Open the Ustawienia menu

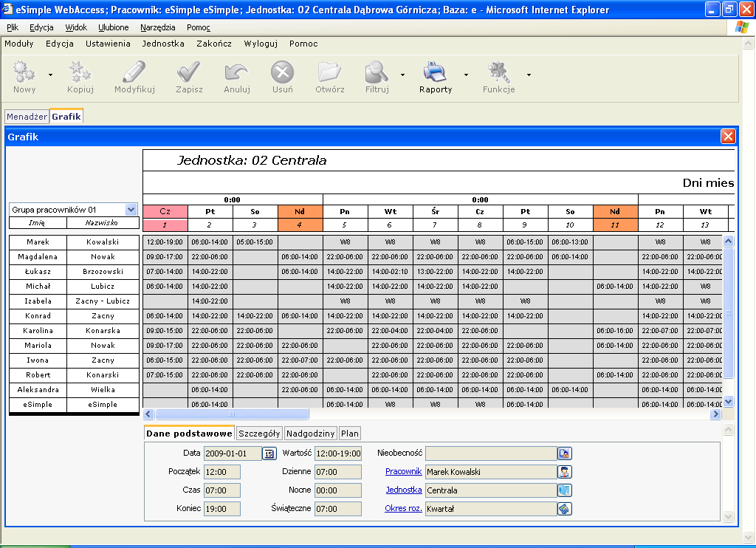[108, 44]
